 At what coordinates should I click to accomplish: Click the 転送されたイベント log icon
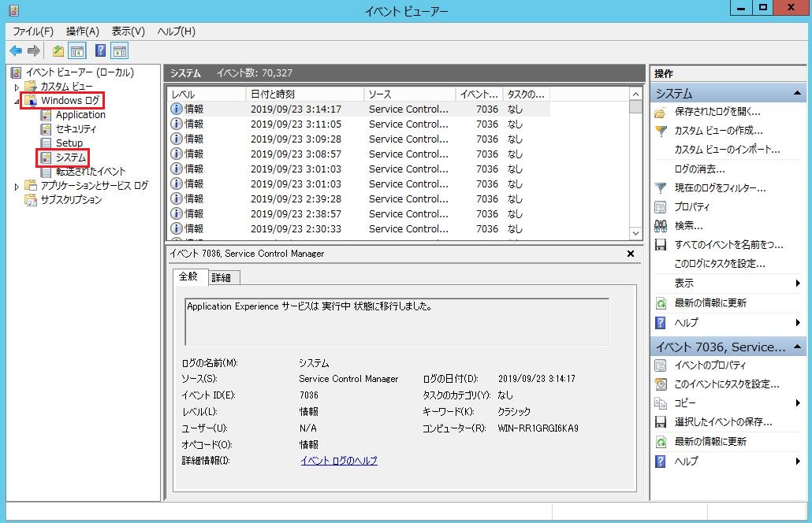click(46, 171)
